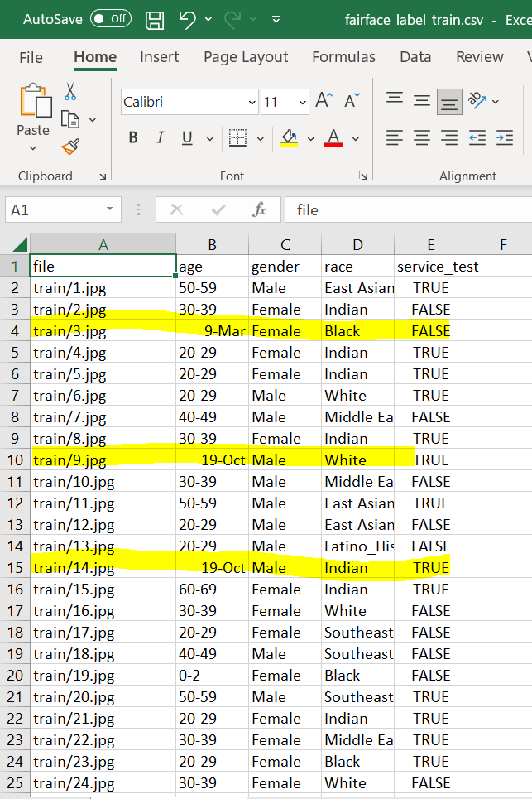Image resolution: width=532 pixels, height=799 pixels.
Task: Open the Copy options dropdown arrow
Action: coord(93,120)
